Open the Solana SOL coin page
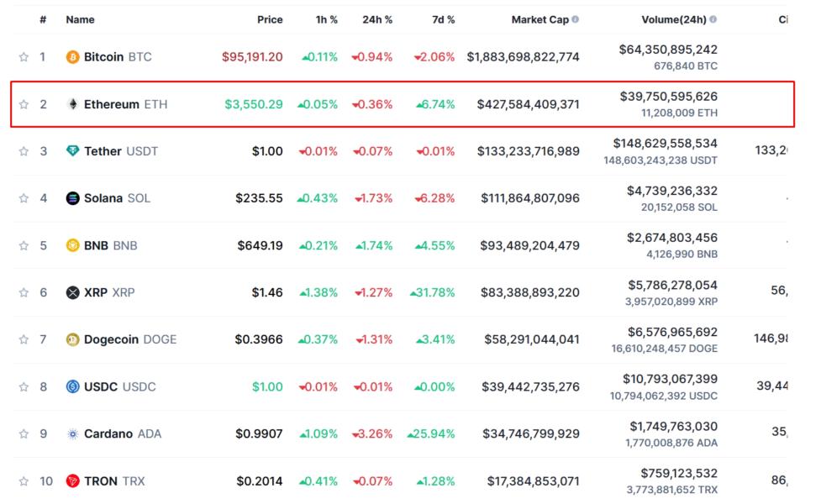This screenshot has height=504, width=821. [x=118, y=198]
